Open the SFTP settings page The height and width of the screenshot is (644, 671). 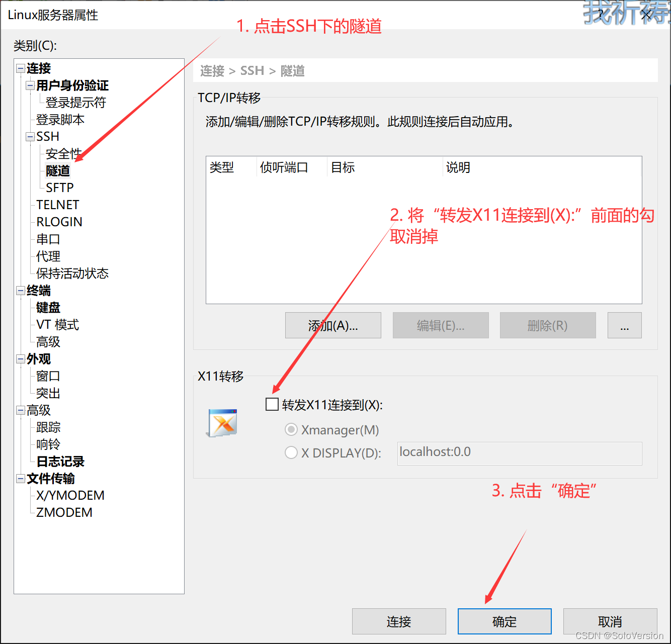coord(59,188)
